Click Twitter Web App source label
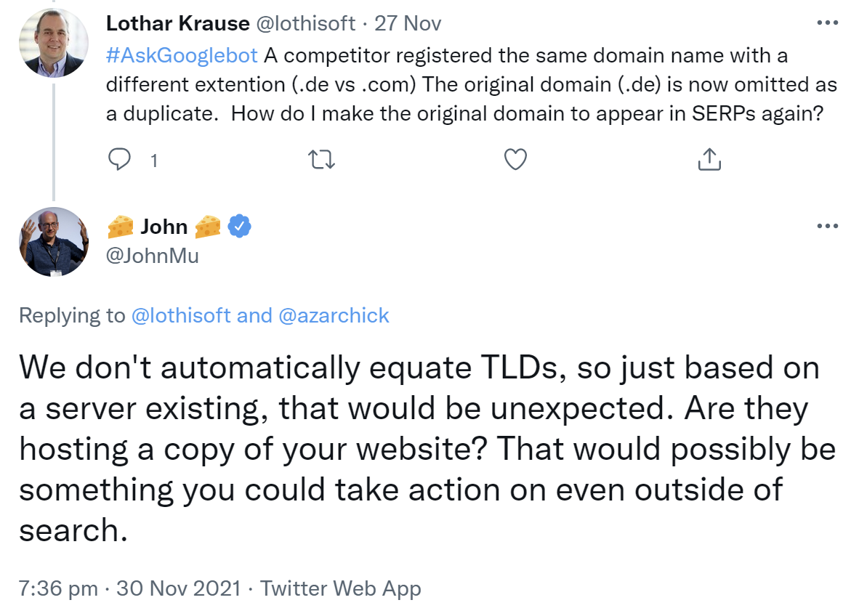Image resolution: width=851 pixels, height=616 pixels. click(x=342, y=588)
